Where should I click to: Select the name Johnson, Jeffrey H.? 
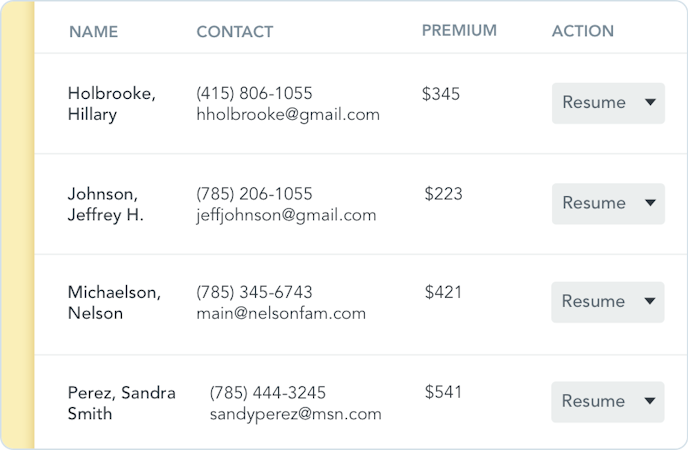tap(105, 204)
